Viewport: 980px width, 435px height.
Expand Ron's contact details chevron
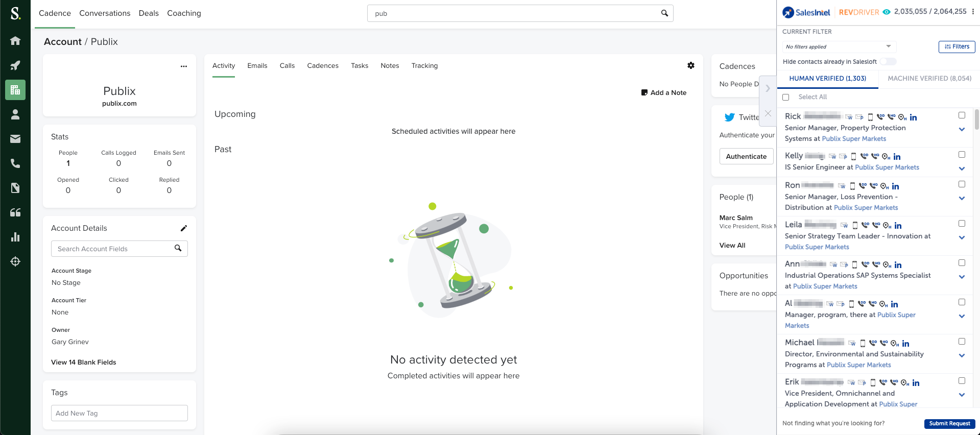(962, 198)
